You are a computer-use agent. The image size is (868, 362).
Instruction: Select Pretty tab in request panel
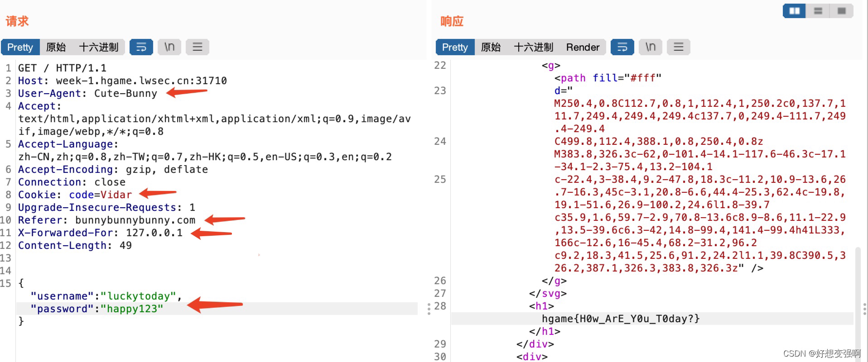[20, 47]
